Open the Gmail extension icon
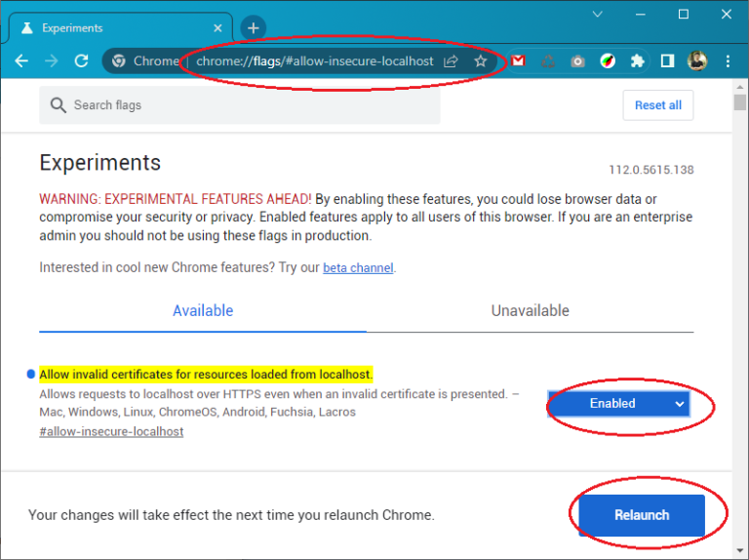 click(x=519, y=60)
